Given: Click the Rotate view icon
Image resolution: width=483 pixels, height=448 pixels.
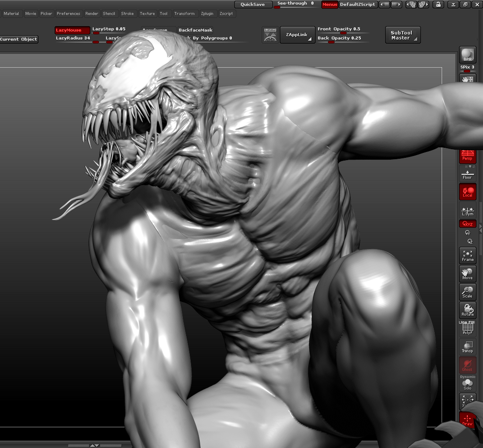Looking at the screenshot, I should pos(467,310).
